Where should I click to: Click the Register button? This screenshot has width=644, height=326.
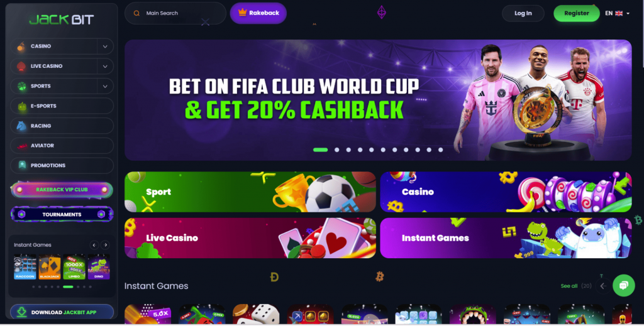click(576, 13)
